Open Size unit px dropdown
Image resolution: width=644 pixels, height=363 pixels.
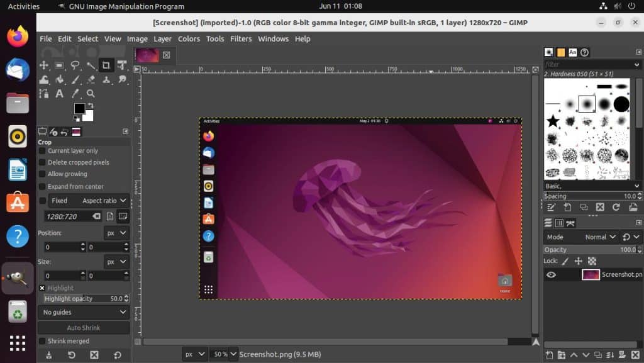(116, 262)
